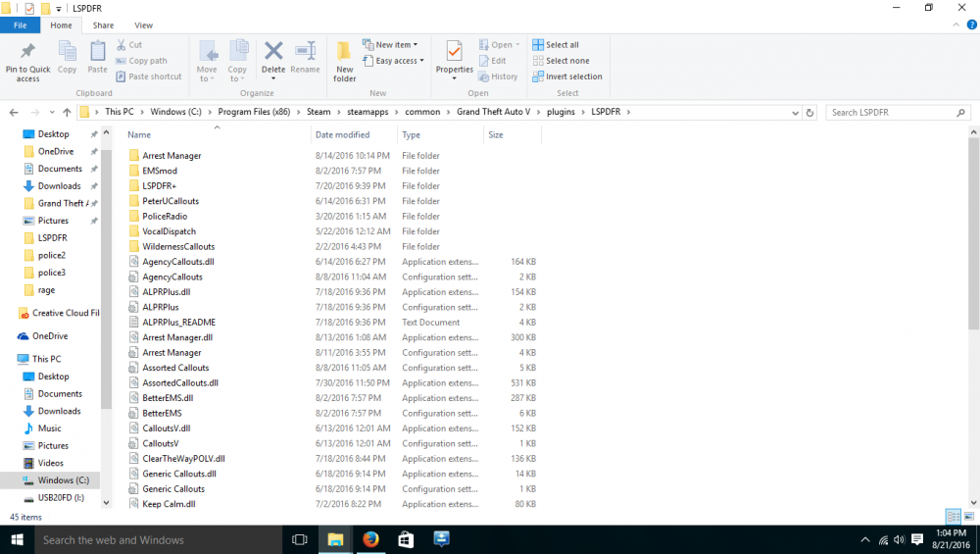Open the File tab
980x554 pixels.
[20, 25]
